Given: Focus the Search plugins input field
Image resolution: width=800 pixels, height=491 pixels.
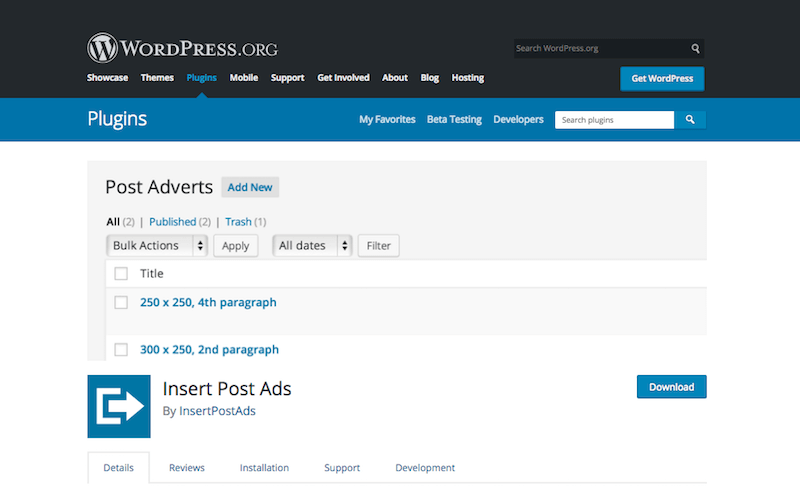Looking at the screenshot, I should (x=614, y=120).
